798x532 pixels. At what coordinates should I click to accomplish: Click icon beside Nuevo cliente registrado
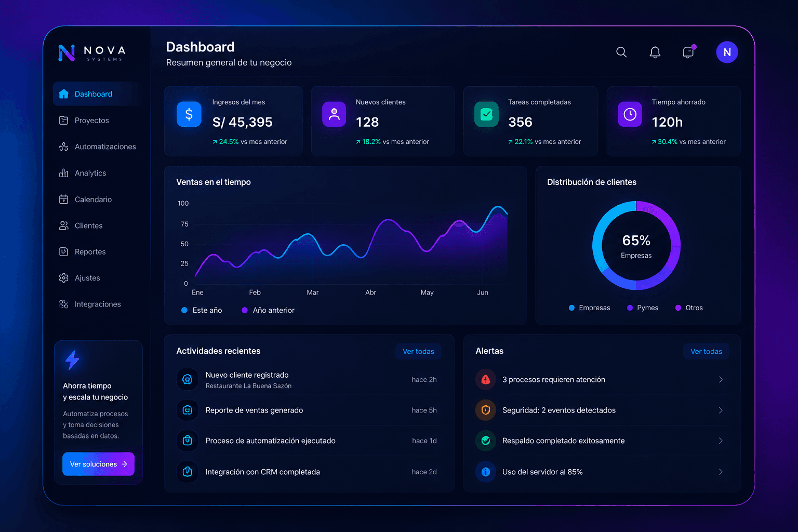pos(188,380)
